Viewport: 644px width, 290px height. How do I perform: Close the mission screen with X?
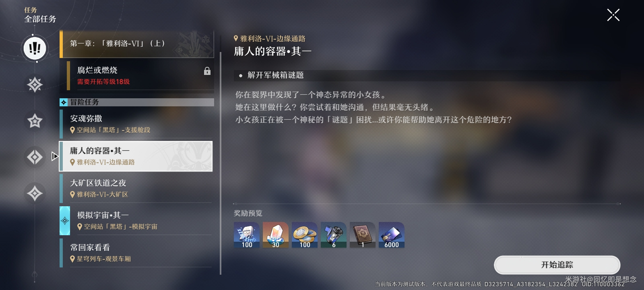pyautogui.click(x=613, y=15)
